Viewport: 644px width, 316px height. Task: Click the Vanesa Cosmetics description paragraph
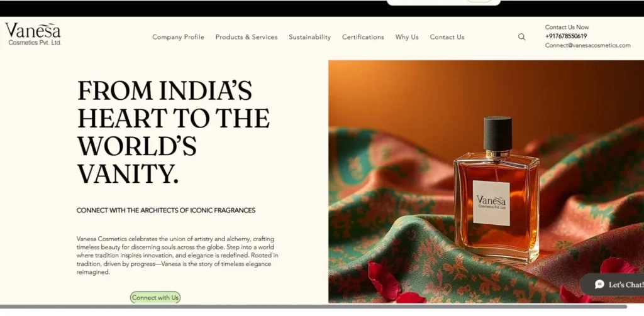coord(177,255)
